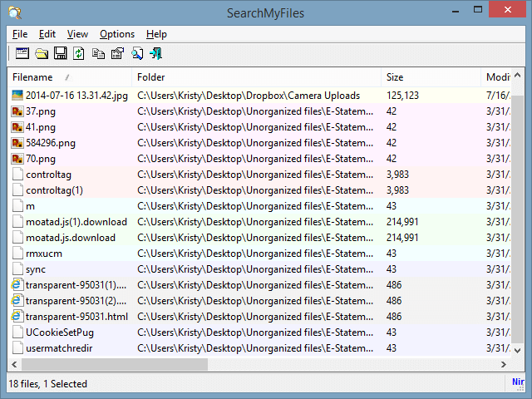Click folder path in the rmxucm row
The width and height of the screenshot is (532, 399).
pyautogui.click(x=255, y=254)
